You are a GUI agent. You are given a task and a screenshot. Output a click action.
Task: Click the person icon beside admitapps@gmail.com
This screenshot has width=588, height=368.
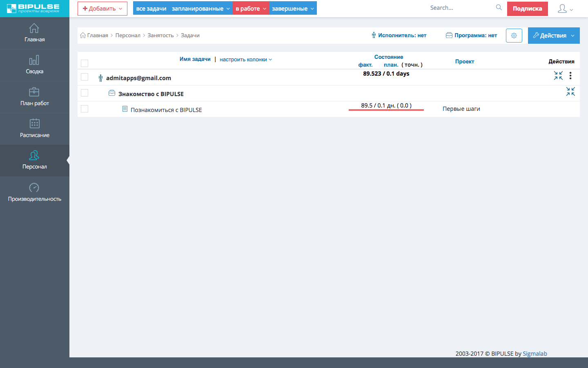coord(100,78)
